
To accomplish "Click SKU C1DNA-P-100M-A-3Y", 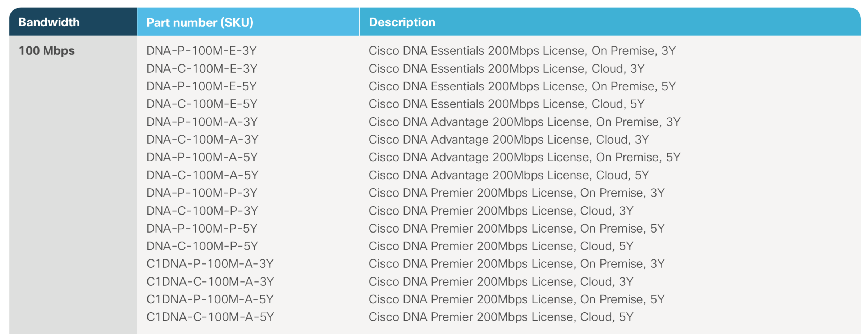I will click(210, 264).
